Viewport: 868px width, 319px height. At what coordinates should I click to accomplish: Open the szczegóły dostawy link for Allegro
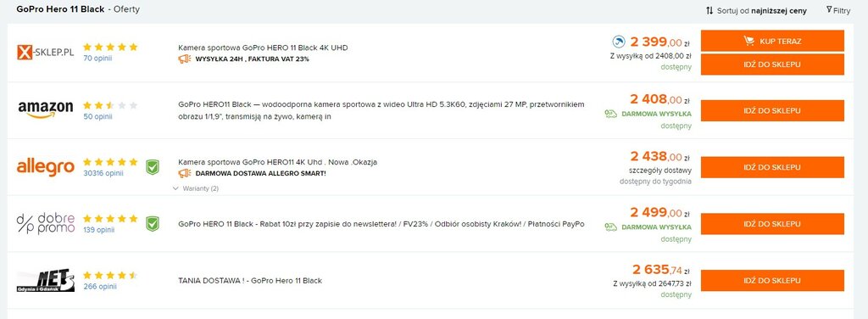point(660,171)
